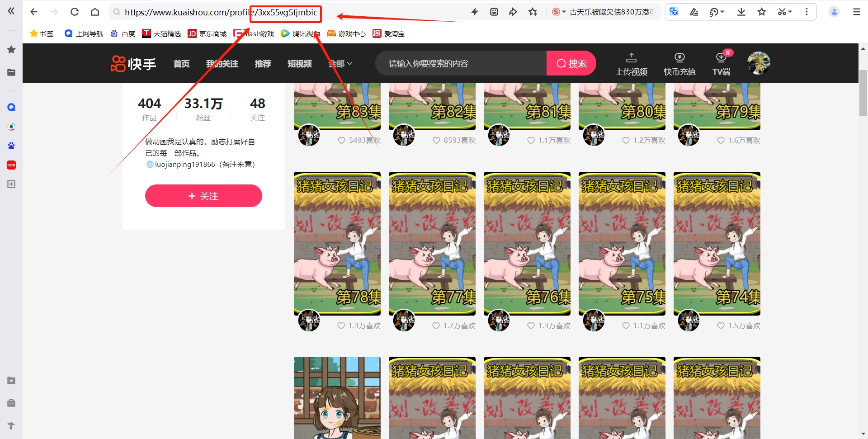Click the 48 关注 count
Screen dimensions: 868x439
[258, 109]
